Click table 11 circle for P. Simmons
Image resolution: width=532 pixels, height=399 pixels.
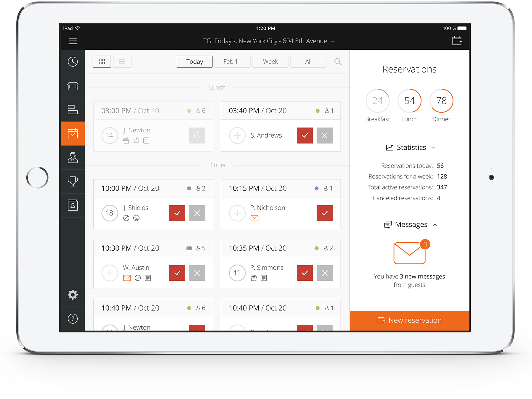pyautogui.click(x=237, y=273)
